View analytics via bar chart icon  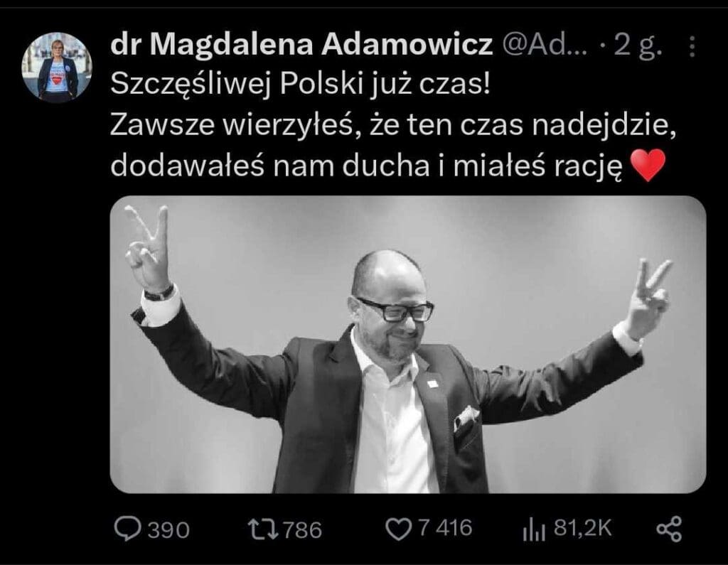click(533, 529)
